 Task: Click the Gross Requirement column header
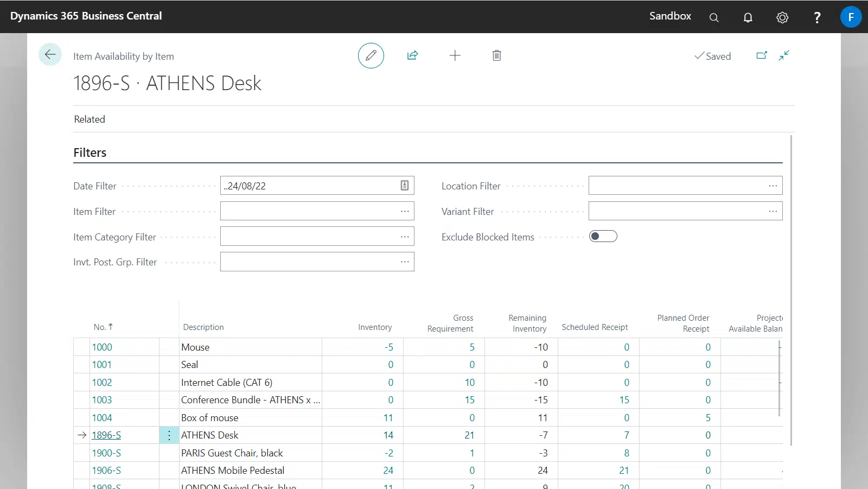(450, 323)
